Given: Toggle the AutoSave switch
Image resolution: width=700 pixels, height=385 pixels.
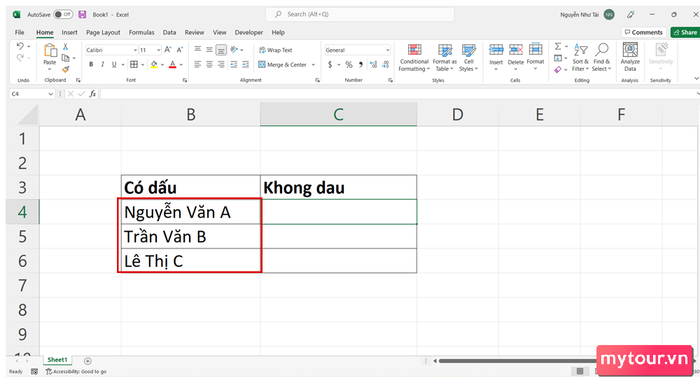Looking at the screenshot, I should (63, 14).
